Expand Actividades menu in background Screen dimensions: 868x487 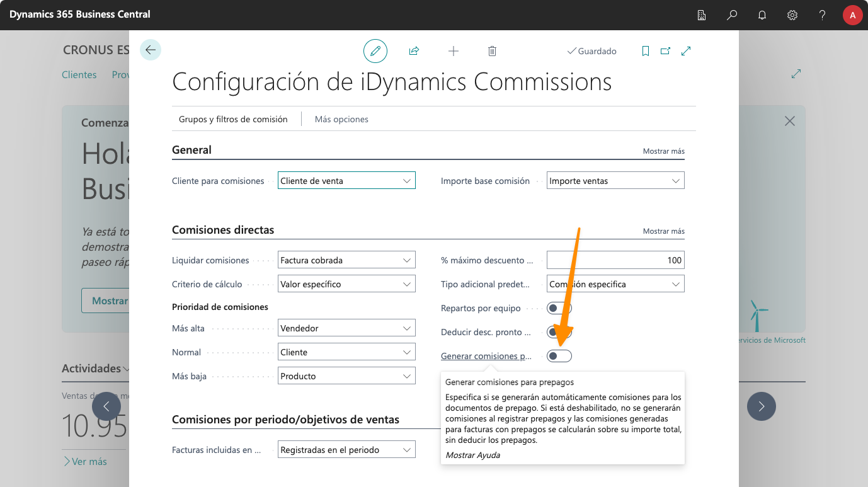(96, 369)
